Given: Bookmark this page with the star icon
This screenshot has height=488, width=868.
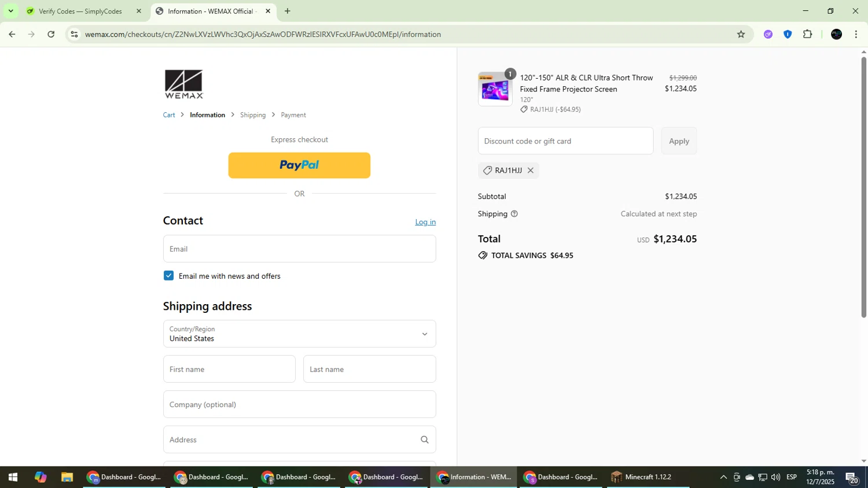Looking at the screenshot, I should 741,34.
